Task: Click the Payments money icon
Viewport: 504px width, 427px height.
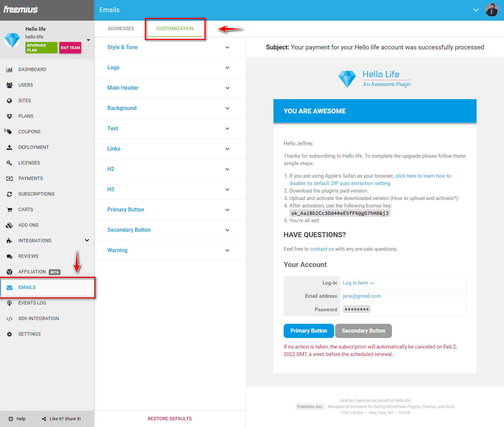Action: click(x=9, y=178)
